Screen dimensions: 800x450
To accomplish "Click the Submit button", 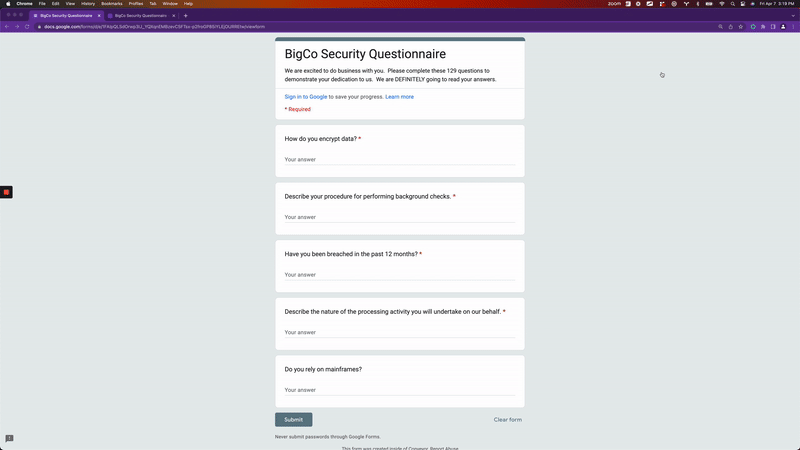I will (293, 419).
